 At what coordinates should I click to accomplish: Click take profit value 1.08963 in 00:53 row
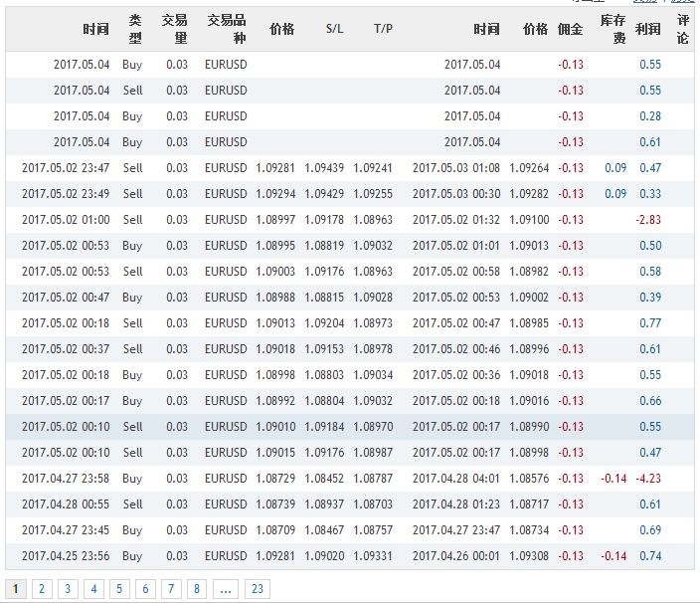[x=373, y=272]
